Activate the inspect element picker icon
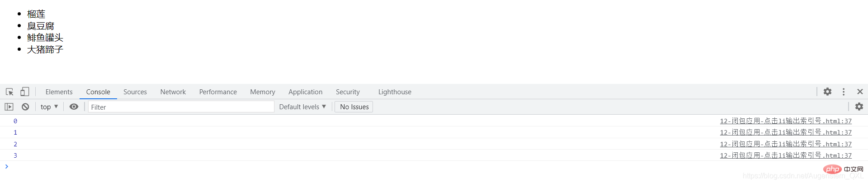Screen dimensions: 868x184 [9, 92]
